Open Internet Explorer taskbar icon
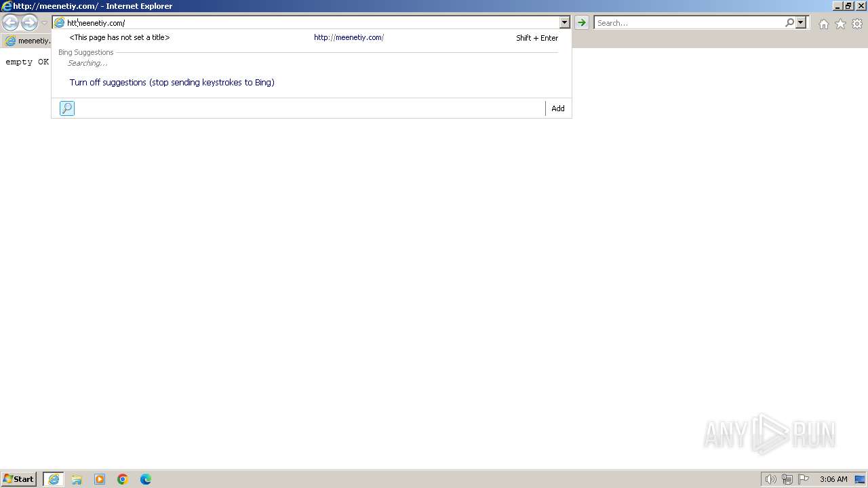The height and width of the screenshot is (488, 868). point(54,479)
